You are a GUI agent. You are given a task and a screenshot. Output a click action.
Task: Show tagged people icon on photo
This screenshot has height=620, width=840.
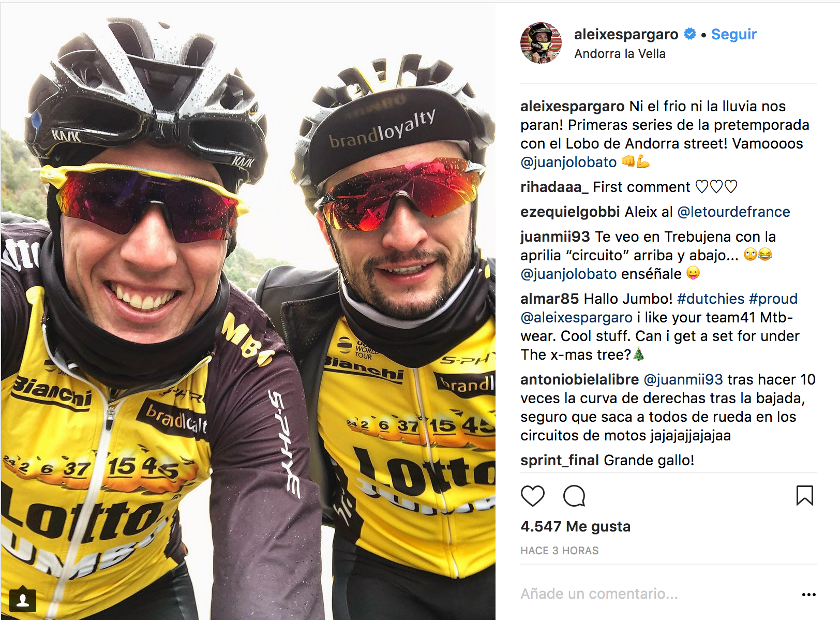[x=23, y=599]
